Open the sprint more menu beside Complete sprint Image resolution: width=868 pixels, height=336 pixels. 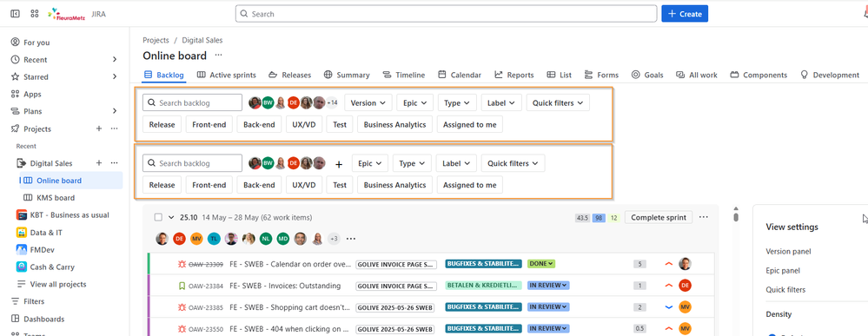703,217
